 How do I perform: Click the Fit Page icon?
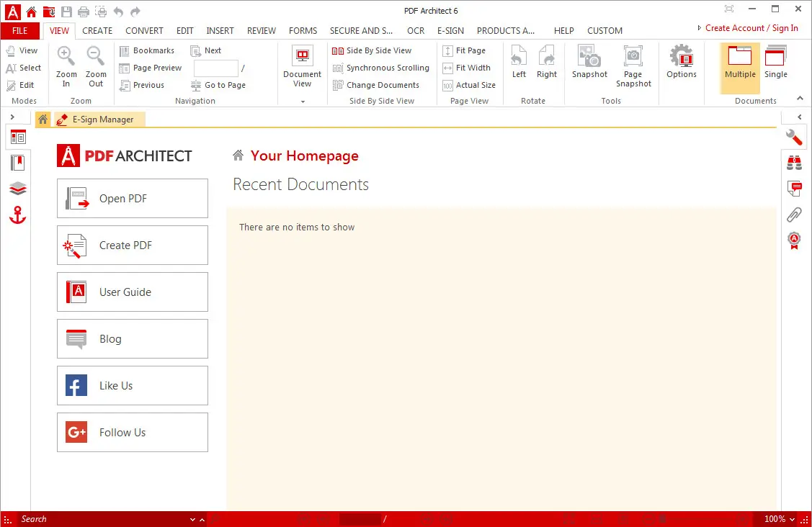[447, 50]
